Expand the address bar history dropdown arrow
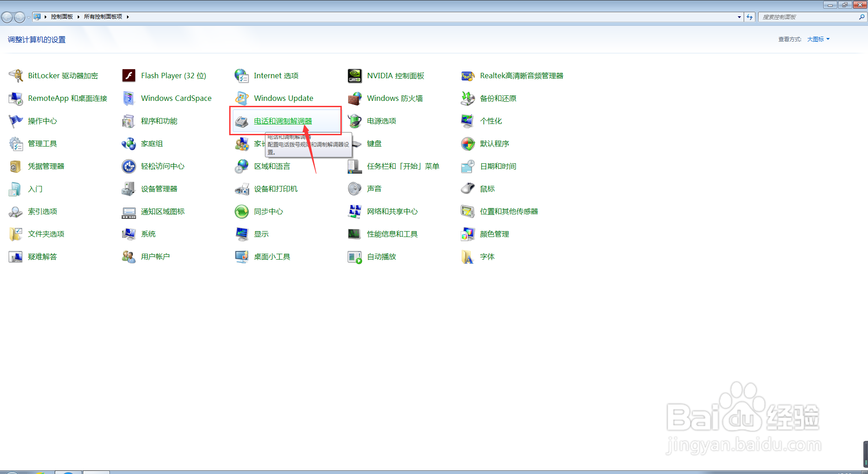 coord(739,17)
